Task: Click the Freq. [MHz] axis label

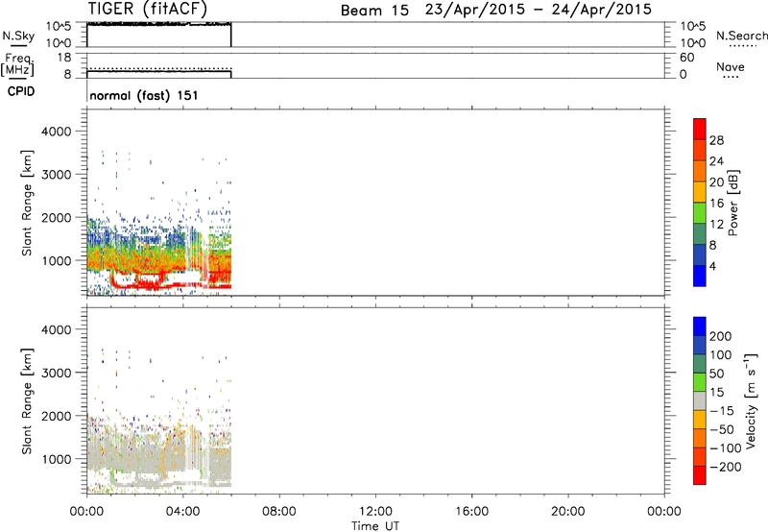Action: [x=17, y=64]
